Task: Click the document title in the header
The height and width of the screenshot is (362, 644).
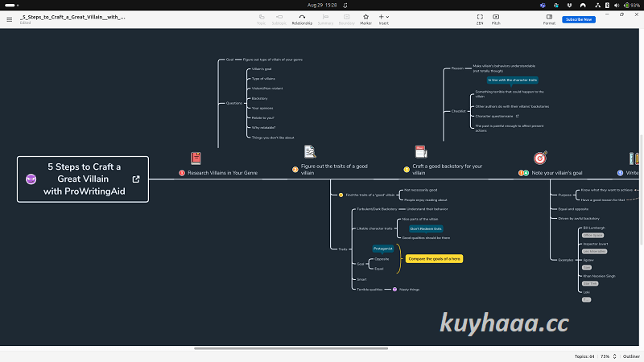Action: [72, 17]
